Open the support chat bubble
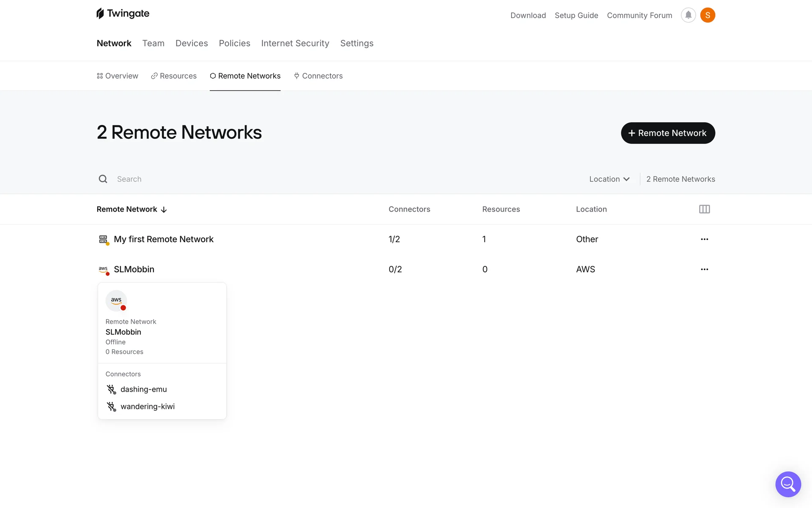Image resolution: width=812 pixels, height=508 pixels. (788, 484)
